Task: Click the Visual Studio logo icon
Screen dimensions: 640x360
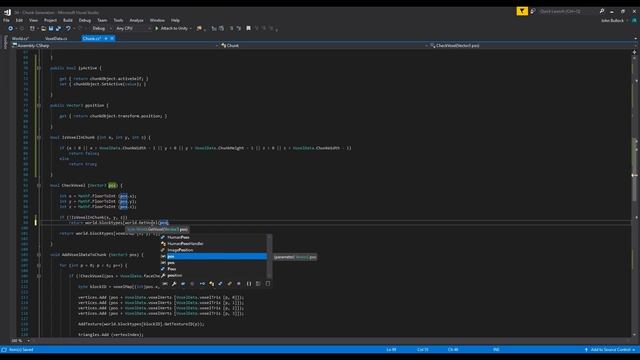Action: [x=7, y=12]
